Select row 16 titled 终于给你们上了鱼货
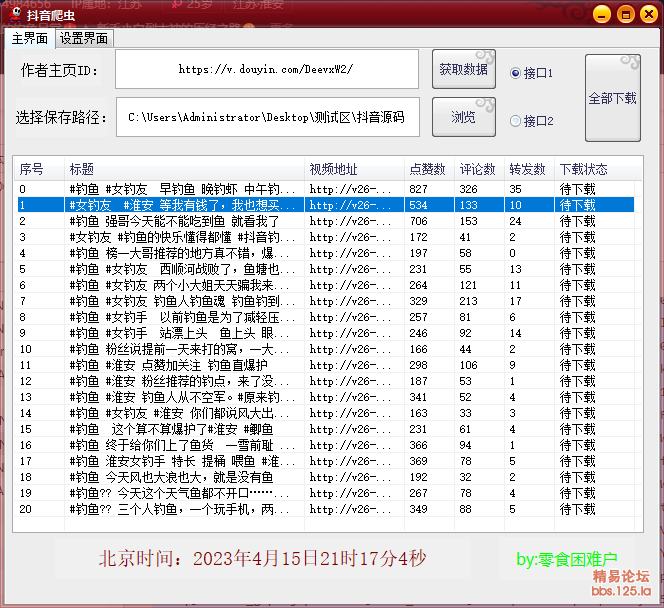Screen dimensions: 664x608 326,445
